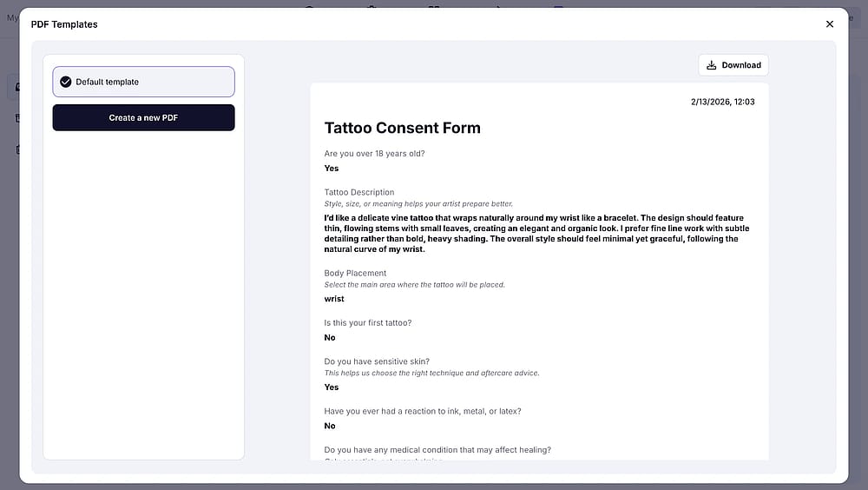
Task: Click the 'Is this your first tattoo?' question
Action: pos(367,322)
